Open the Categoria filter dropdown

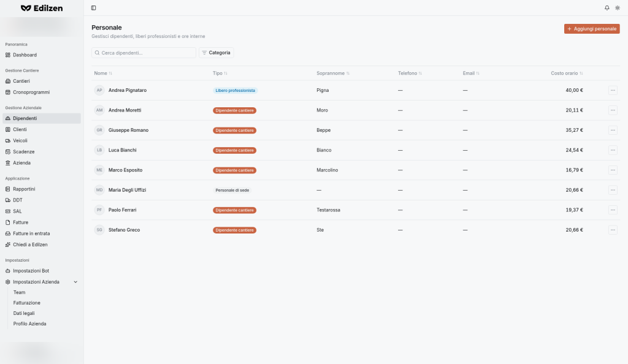216,53
